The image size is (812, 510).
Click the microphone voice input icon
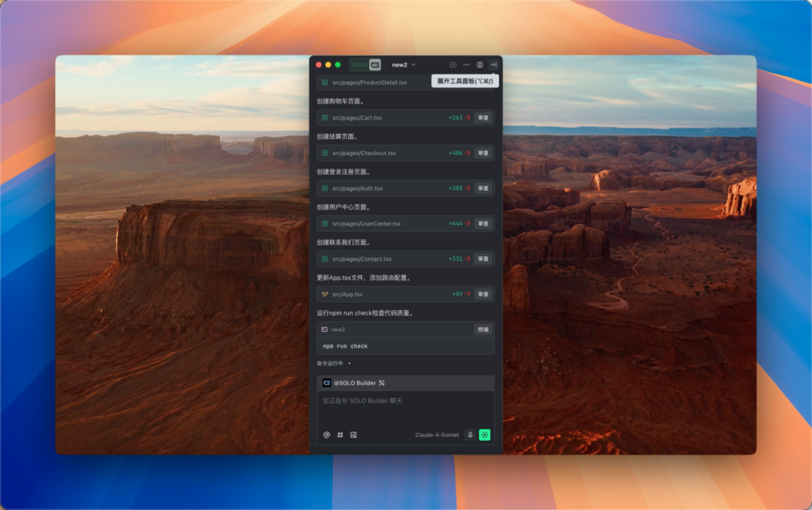coord(470,435)
